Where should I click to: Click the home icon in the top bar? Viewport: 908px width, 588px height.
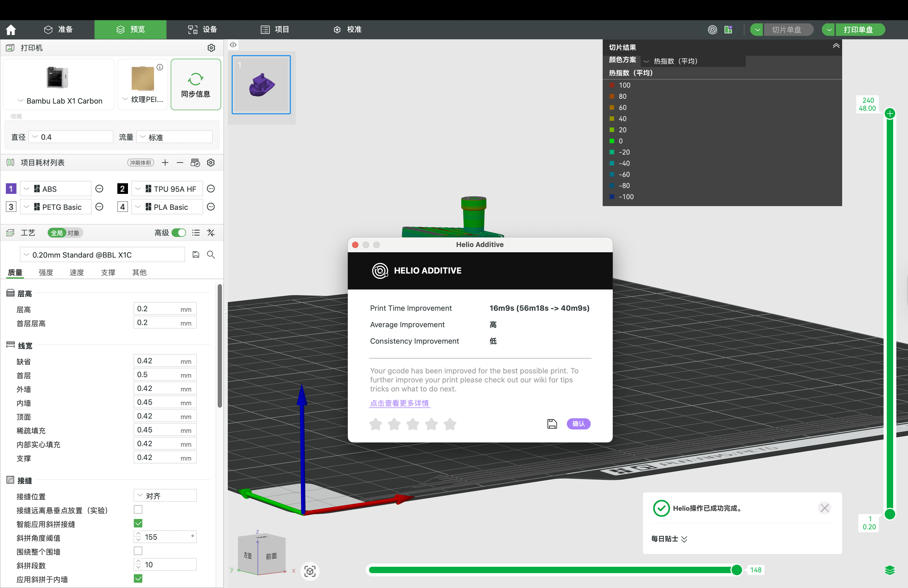coord(11,30)
